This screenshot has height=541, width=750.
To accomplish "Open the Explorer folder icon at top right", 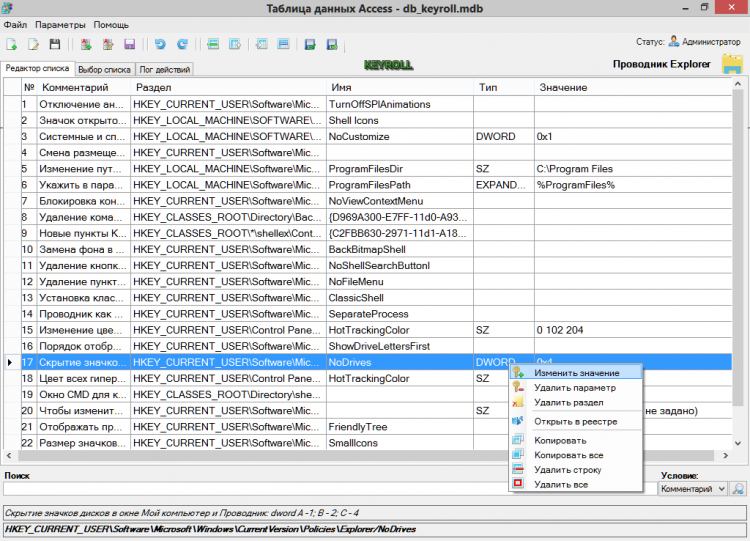I will 731,65.
